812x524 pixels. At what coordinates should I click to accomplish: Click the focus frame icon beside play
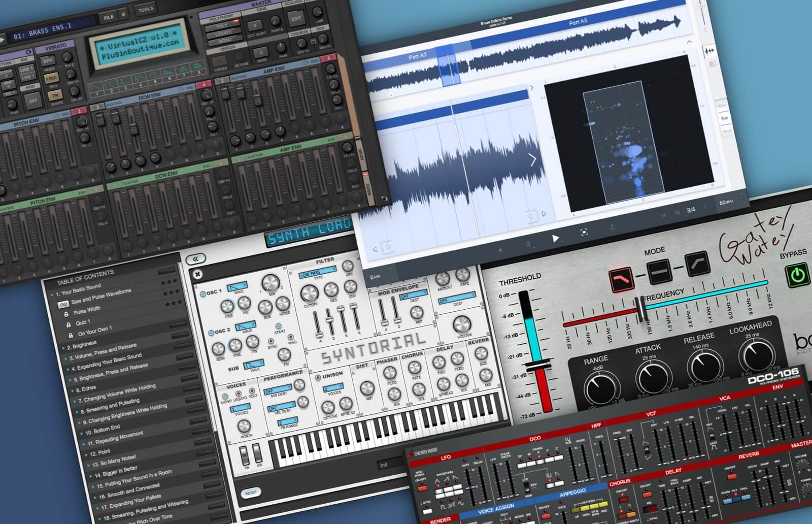(584, 232)
